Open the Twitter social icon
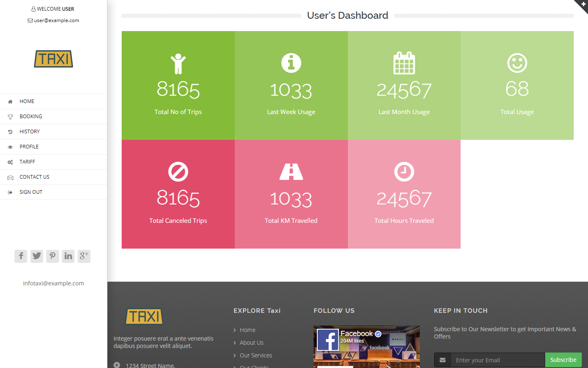Image resolution: width=588 pixels, height=368 pixels. coord(36,256)
